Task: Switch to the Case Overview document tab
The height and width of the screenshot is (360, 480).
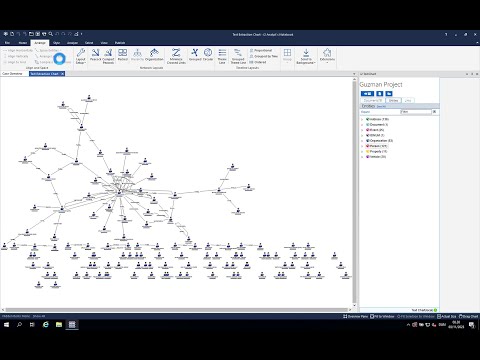Action: coord(12,74)
